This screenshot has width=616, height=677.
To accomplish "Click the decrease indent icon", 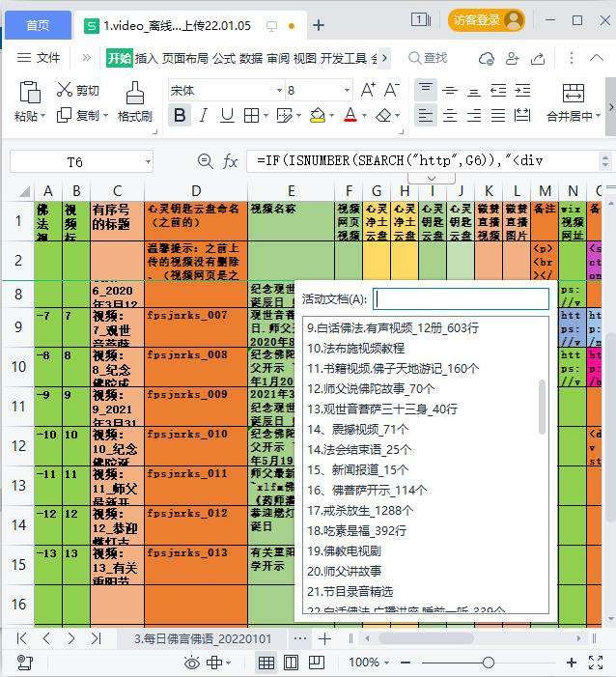I will click(x=498, y=90).
